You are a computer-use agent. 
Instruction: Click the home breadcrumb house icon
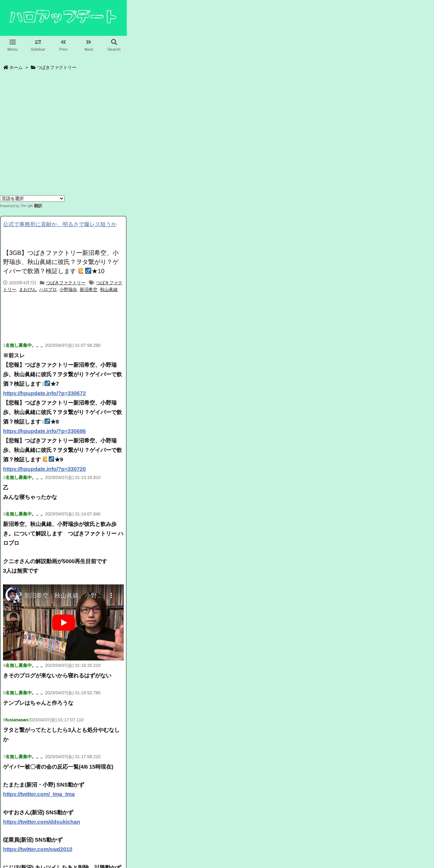pos(6,67)
